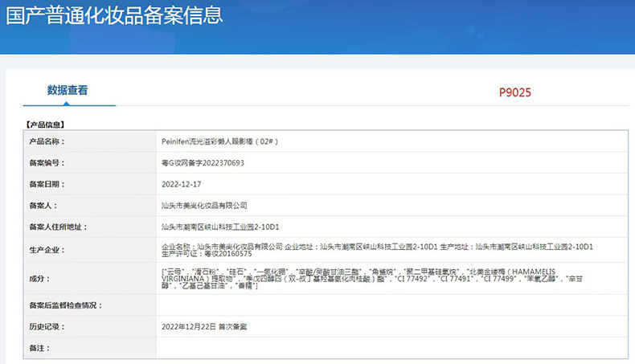Select the red P9025 code

pyautogui.click(x=514, y=92)
